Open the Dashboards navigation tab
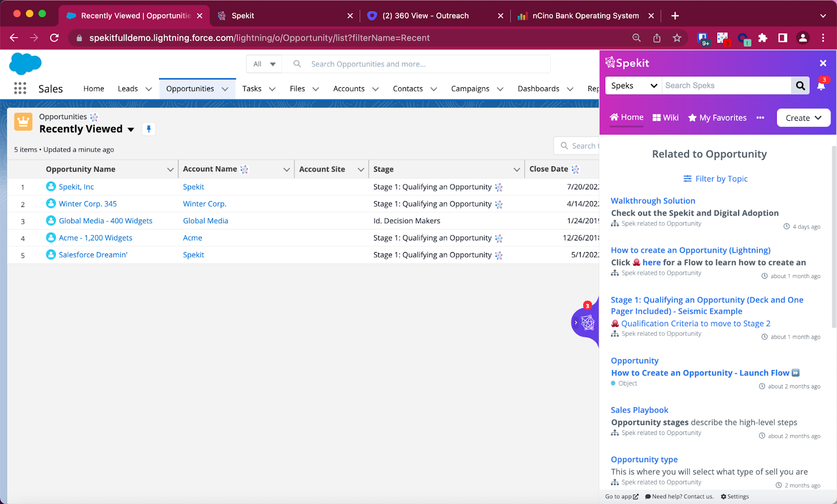The height and width of the screenshot is (504, 837). tap(538, 88)
